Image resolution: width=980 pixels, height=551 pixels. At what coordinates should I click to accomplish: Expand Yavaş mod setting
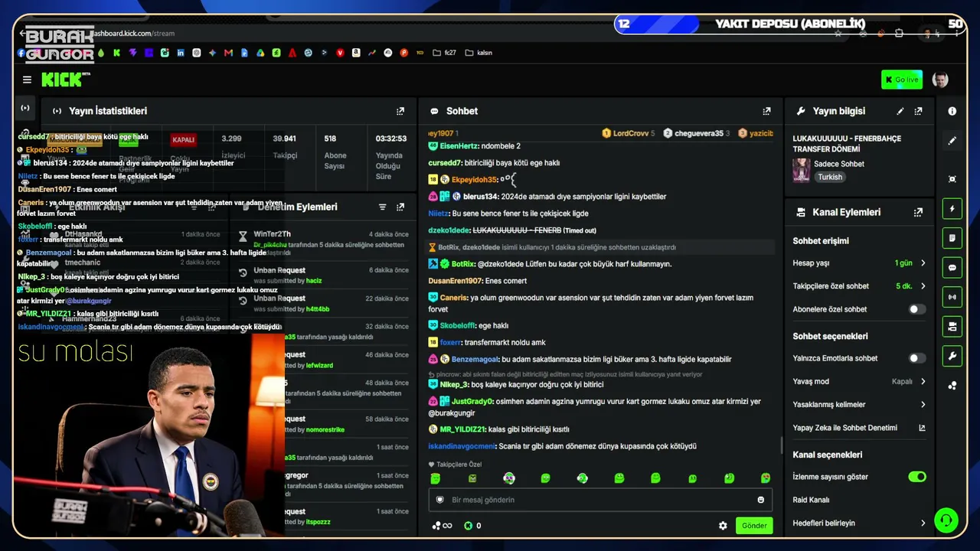(859, 381)
